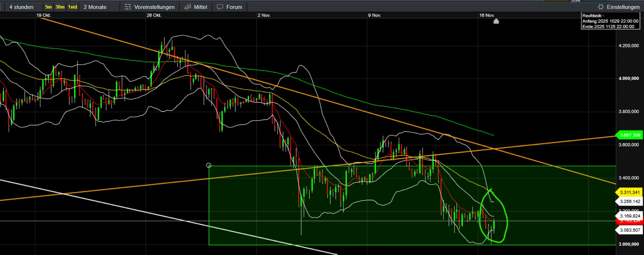
Task: Click the white 3.256,142 price label
Action: (629, 201)
